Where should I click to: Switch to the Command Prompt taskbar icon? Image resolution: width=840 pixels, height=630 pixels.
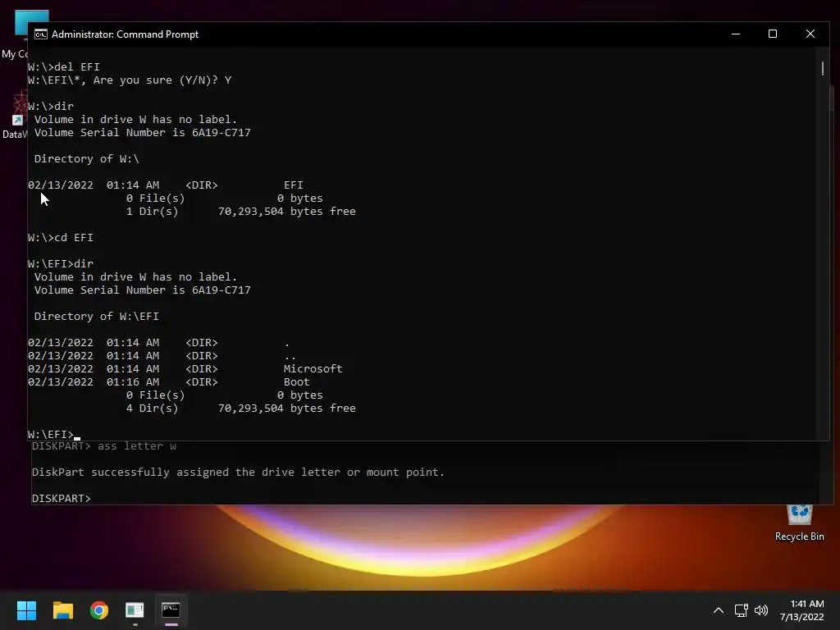coord(171,610)
